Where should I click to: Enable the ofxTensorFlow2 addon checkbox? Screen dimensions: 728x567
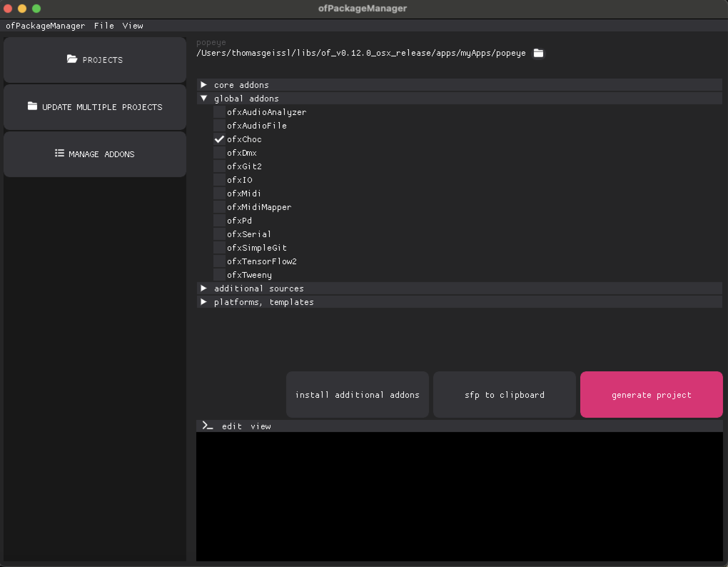click(219, 261)
